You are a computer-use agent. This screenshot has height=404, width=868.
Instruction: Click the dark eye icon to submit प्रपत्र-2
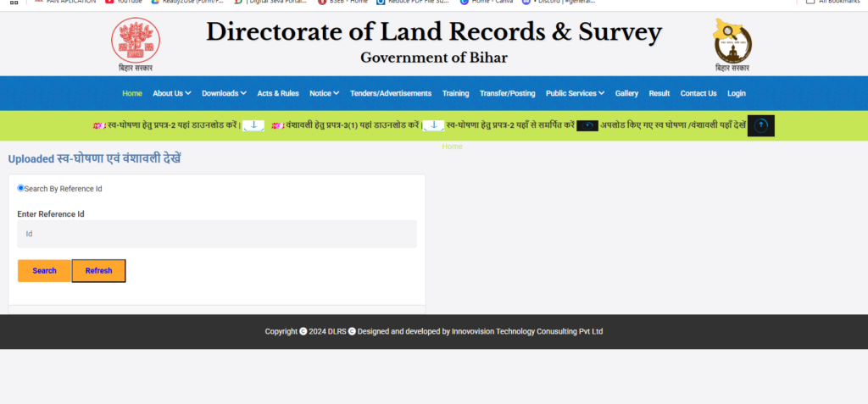(x=587, y=125)
